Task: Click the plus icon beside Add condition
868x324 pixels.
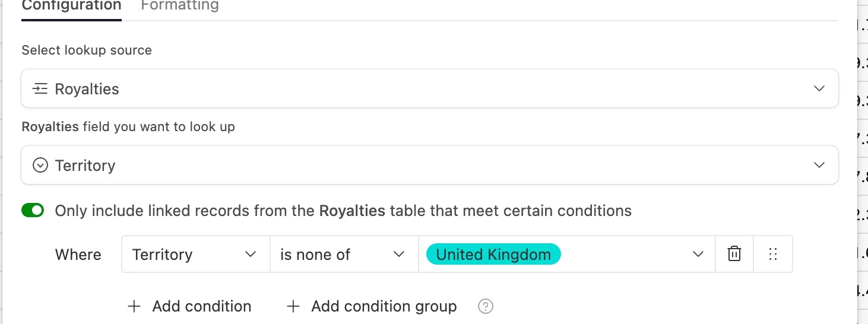Action: [x=135, y=306]
